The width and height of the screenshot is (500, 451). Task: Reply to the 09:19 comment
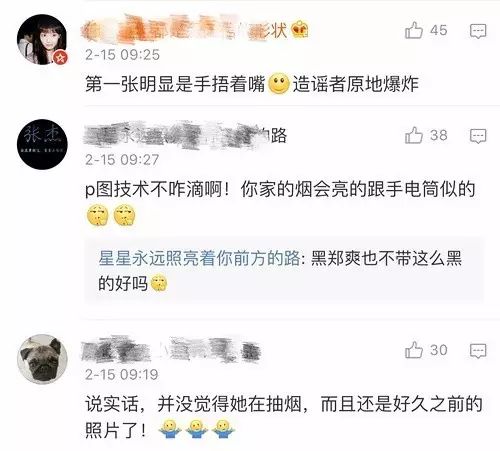click(x=478, y=351)
